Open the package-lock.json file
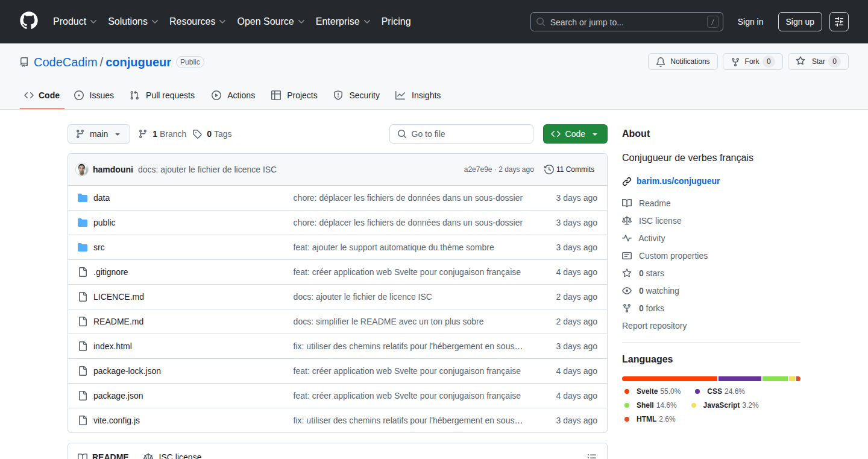 (127, 371)
